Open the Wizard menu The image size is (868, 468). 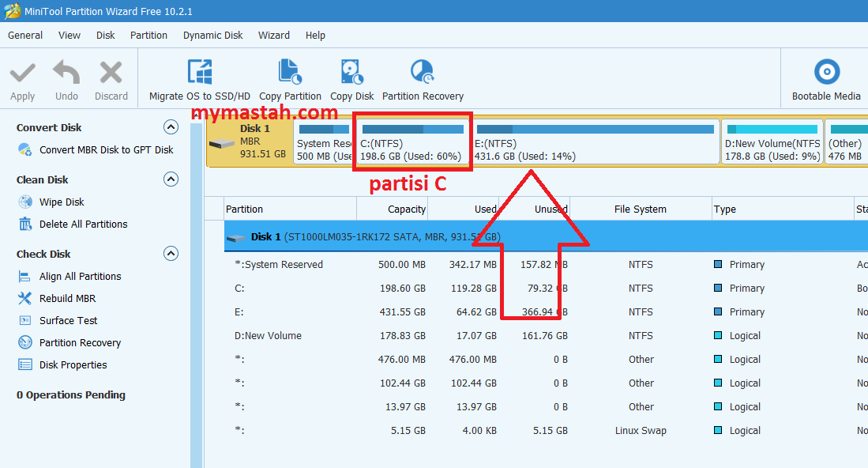tap(273, 35)
